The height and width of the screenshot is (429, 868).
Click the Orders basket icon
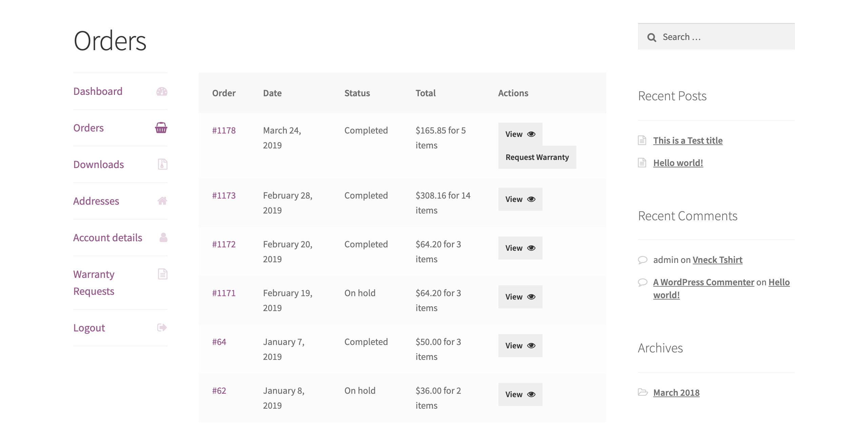tap(161, 128)
